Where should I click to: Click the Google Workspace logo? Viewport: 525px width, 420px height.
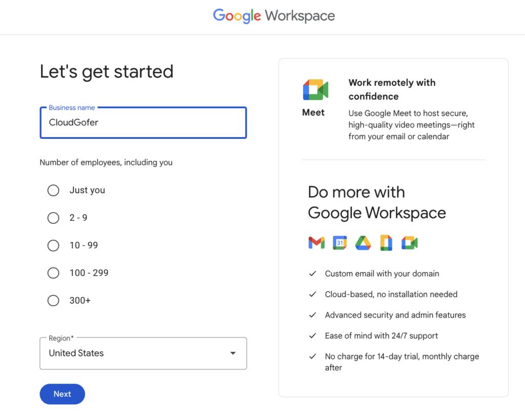tap(274, 16)
